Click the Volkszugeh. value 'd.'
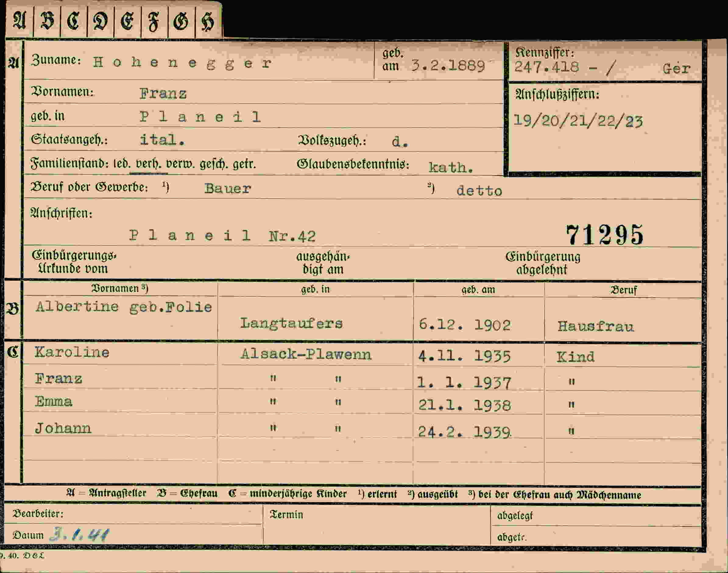The height and width of the screenshot is (573, 728). click(400, 142)
